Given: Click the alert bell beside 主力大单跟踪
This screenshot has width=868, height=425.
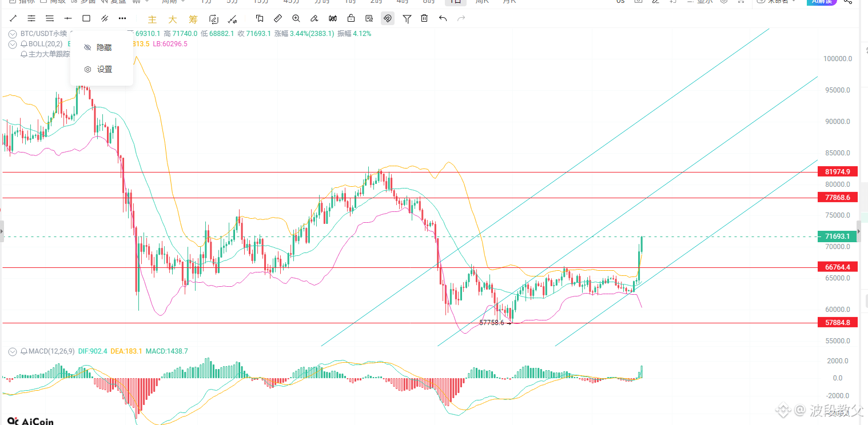Looking at the screenshot, I should click(23, 54).
